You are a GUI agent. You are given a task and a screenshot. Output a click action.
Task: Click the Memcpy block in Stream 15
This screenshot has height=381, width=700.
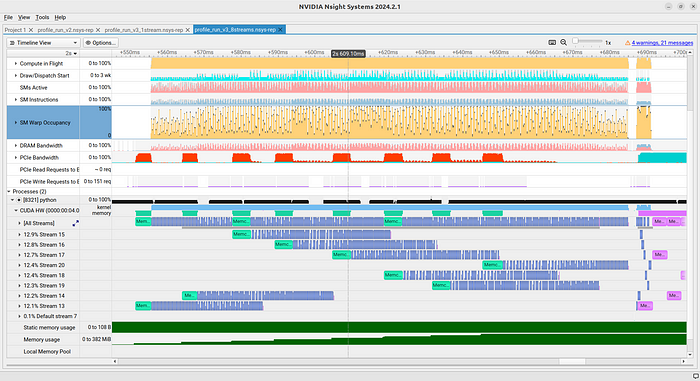(x=242, y=234)
